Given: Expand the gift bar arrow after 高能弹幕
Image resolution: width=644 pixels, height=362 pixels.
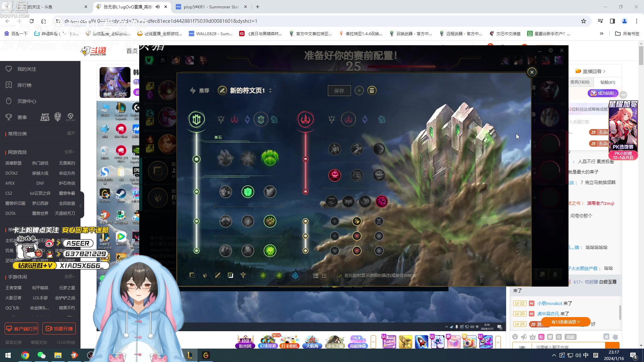Looking at the screenshot, I should (x=373, y=342).
